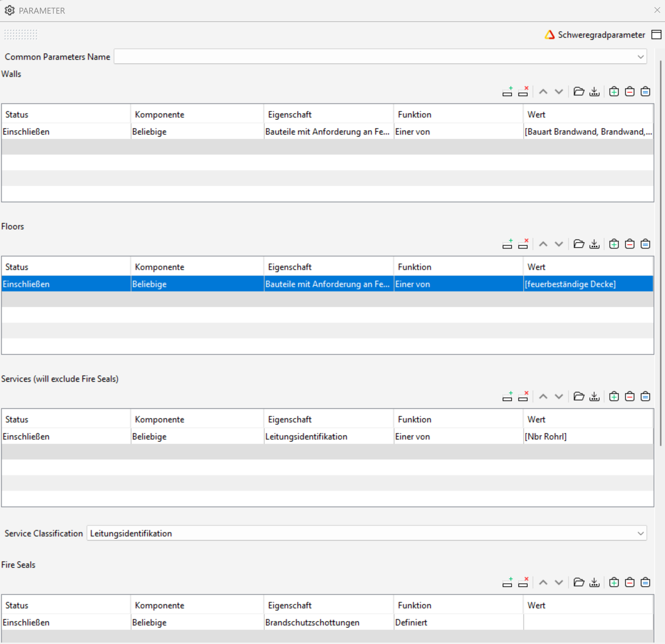Open saved filter for Walls

579,92
